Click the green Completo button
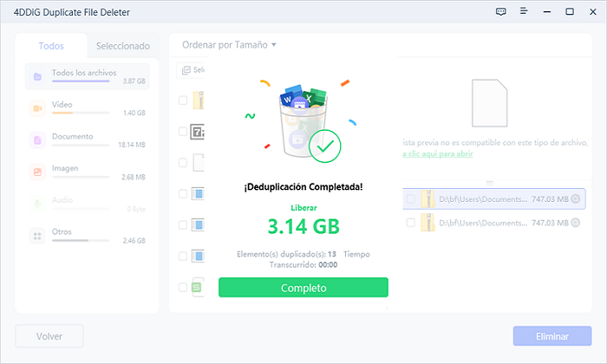This screenshot has width=607, height=364. [303, 288]
